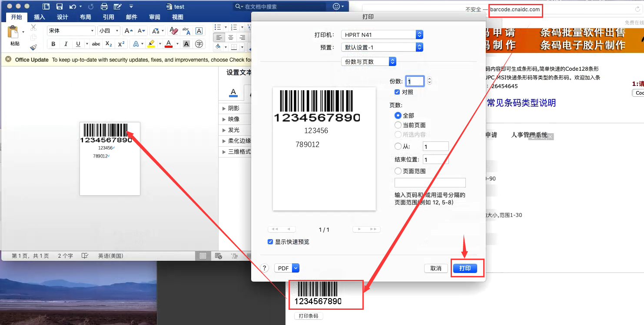Click the Undo arrow in Word's title bar

click(x=73, y=7)
